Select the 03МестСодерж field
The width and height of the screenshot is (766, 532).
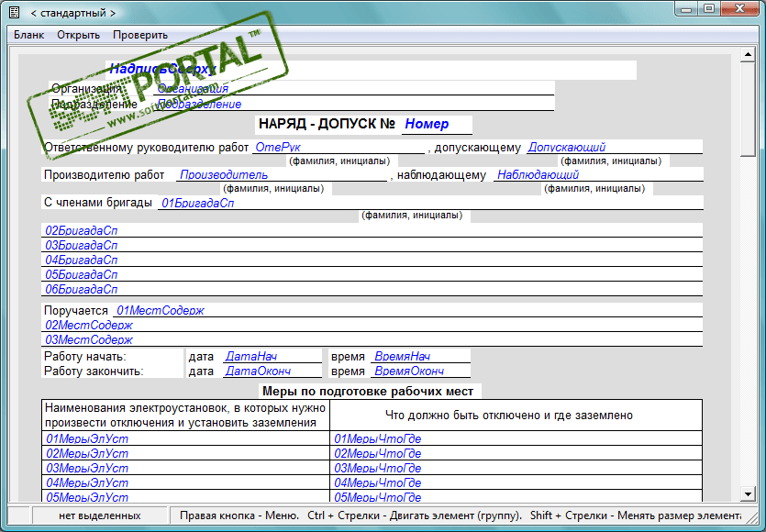372,339
